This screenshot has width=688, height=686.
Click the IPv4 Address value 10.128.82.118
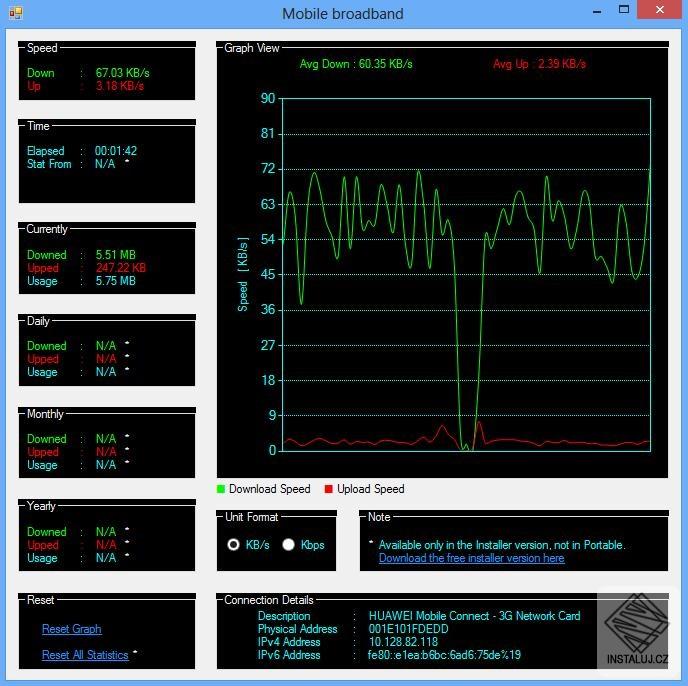[403, 642]
